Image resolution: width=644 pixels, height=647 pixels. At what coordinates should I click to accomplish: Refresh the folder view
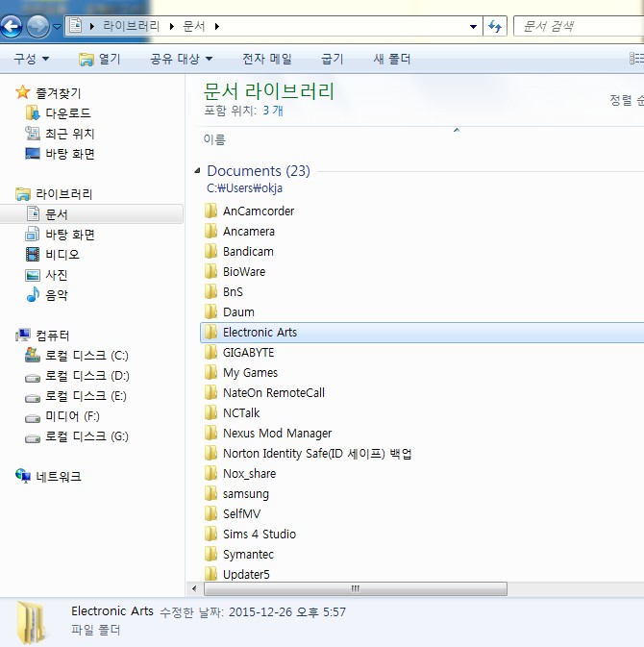[x=495, y=26]
